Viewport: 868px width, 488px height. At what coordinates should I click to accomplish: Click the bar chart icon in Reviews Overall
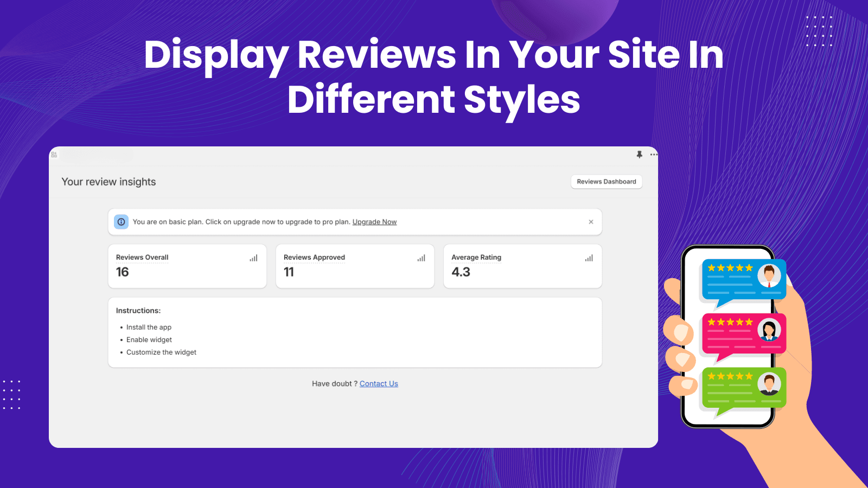253,258
